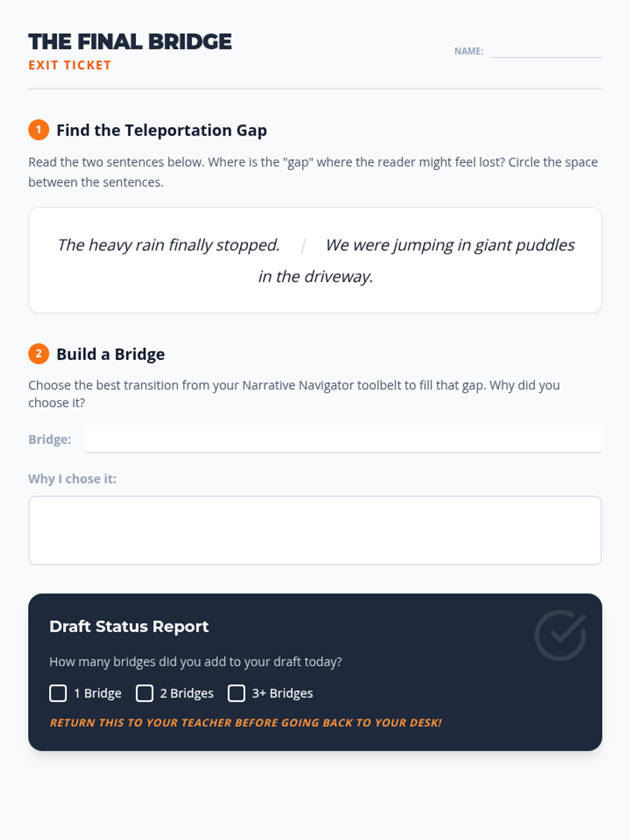Click the Find the Teleportation Gap heading
The width and height of the screenshot is (630, 840).
[162, 130]
